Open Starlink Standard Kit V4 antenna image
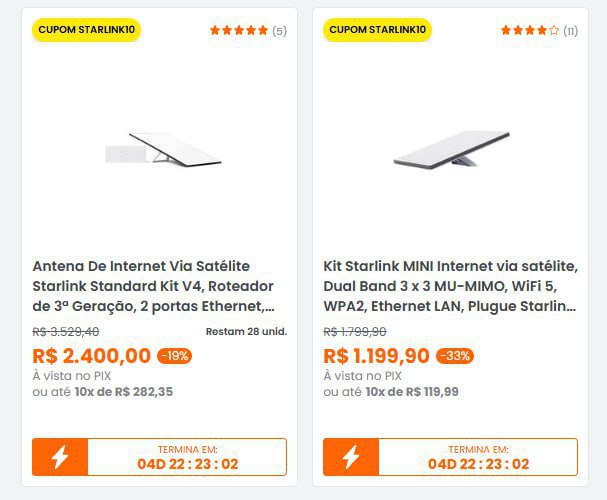 tap(163, 151)
